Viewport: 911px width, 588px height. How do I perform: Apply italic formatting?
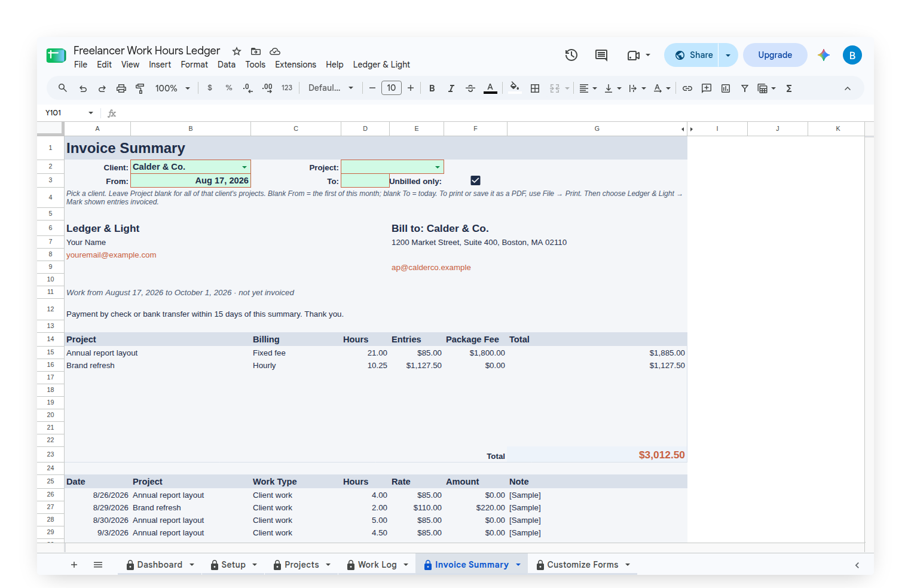pos(451,88)
